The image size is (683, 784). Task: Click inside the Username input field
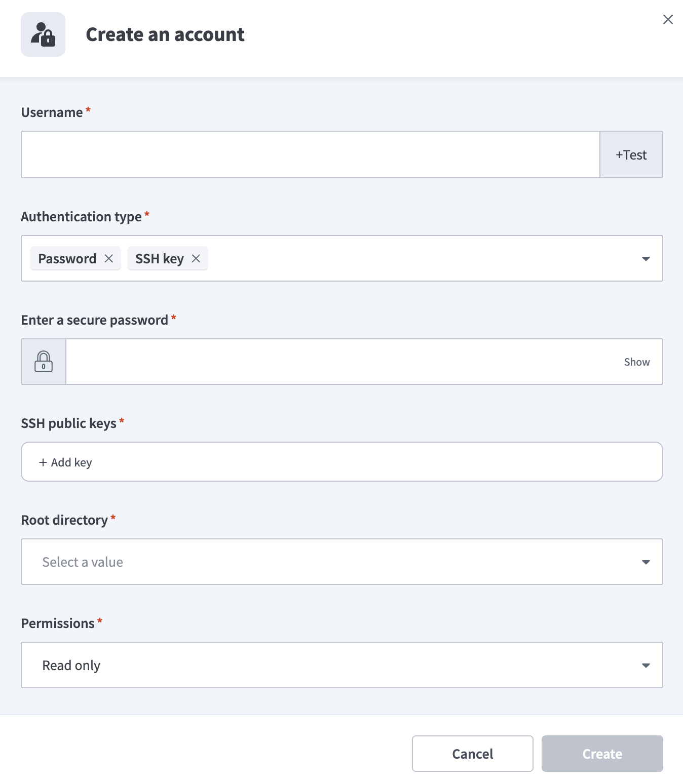pyautogui.click(x=309, y=154)
